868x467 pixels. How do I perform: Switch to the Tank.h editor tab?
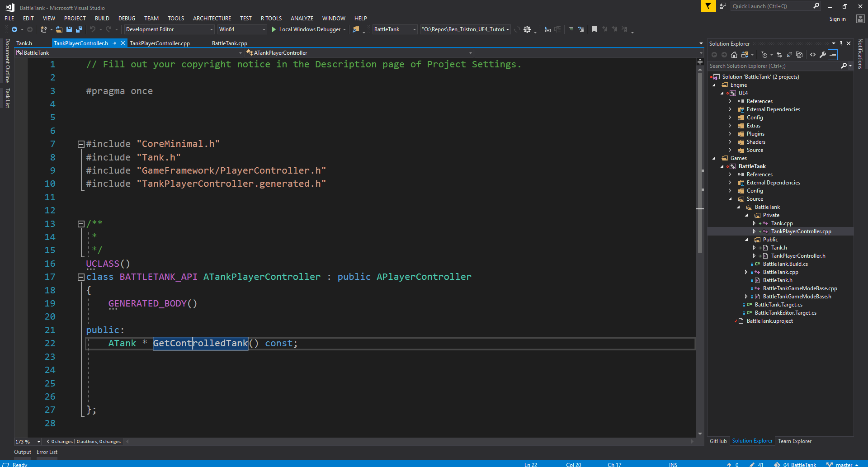(x=24, y=43)
